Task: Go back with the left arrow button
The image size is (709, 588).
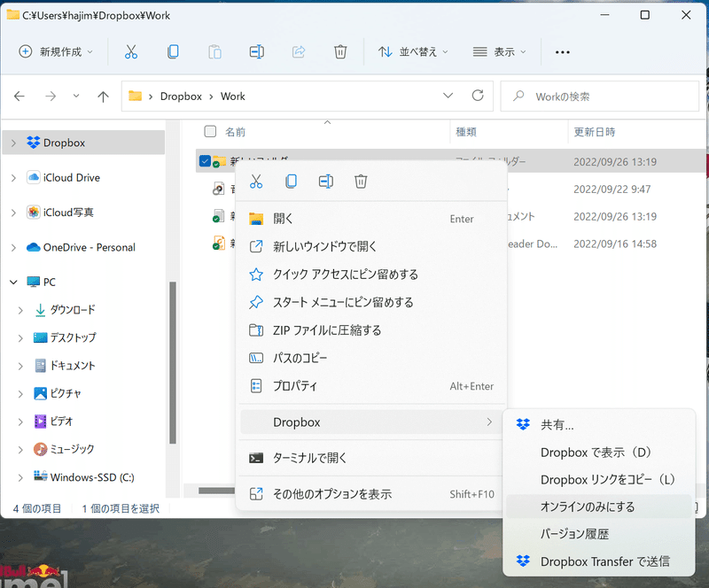Action: pyautogui.click(x=19, y=97)
